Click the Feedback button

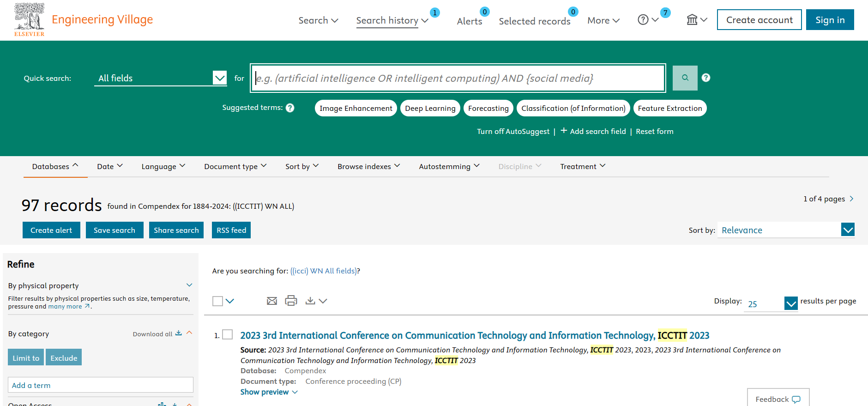click(x=778, y=398)
